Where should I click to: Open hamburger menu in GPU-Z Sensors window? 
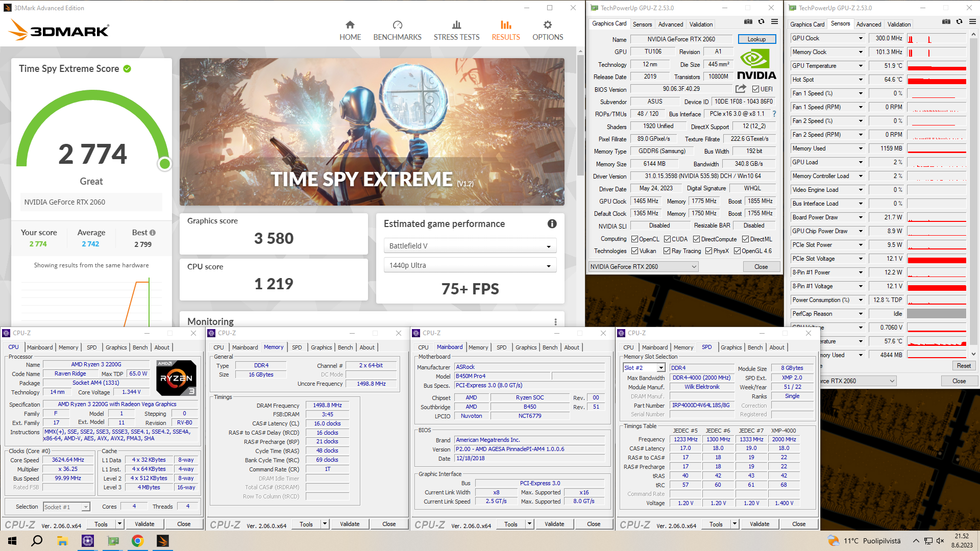(x=972, y=22)
